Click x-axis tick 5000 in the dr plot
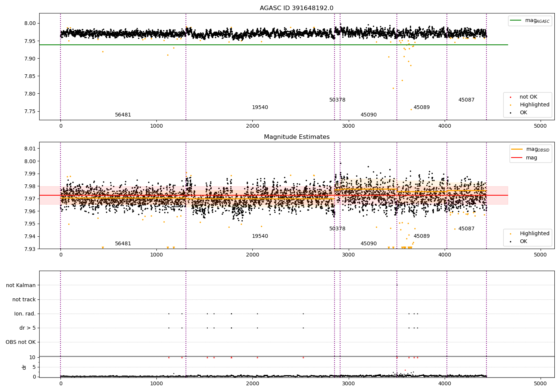The image size is (560, 392). tap(541, 383)
